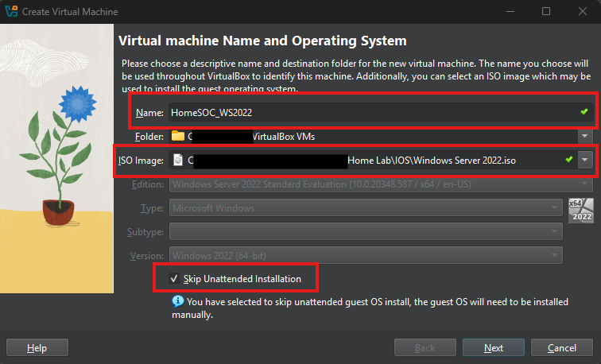Maximize the Create Virtual Machine window
Screen dimensions: 601x364
click(545, 12)
